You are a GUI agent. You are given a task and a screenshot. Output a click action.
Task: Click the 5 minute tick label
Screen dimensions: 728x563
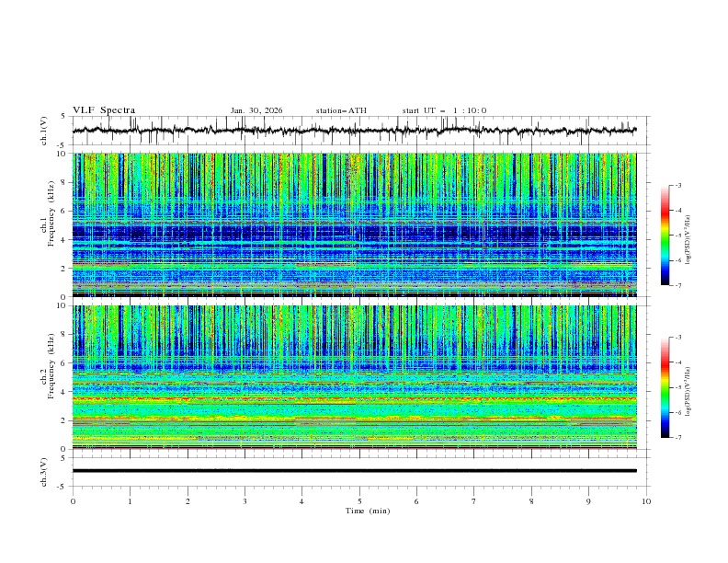click(x=359, y=501)
